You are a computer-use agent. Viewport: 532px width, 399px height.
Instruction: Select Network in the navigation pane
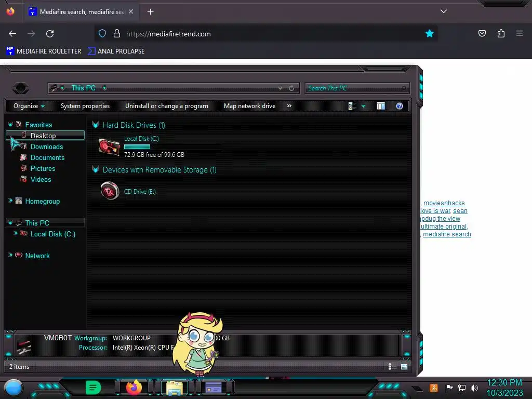37,256
